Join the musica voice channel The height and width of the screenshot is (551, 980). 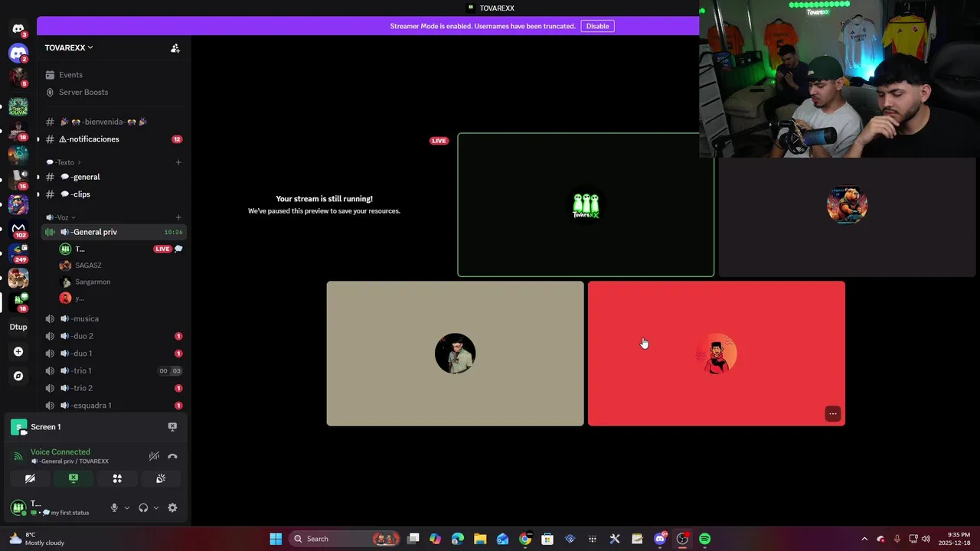(113, 318)
